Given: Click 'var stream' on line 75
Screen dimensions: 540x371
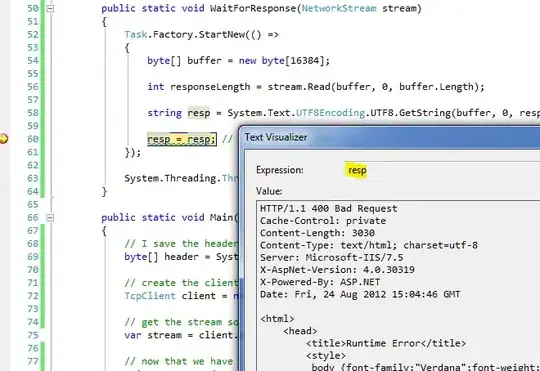Looking at the screenshot, I should pos(153,335).
